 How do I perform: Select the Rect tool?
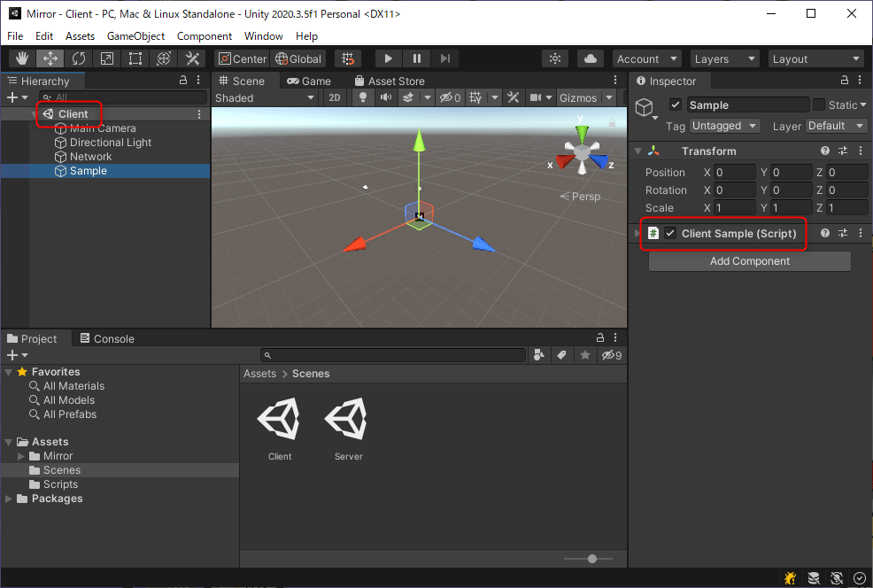coord(135,58)
